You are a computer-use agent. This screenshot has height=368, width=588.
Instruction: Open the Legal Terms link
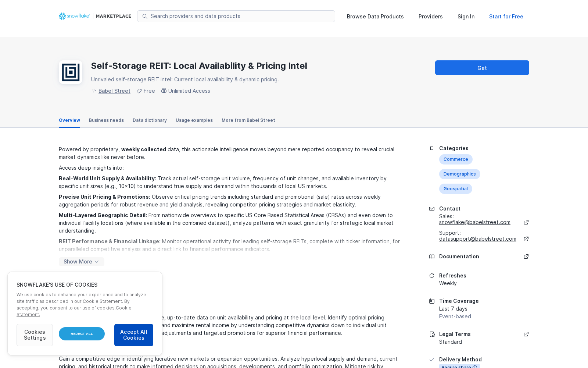(x=455, y=334)
